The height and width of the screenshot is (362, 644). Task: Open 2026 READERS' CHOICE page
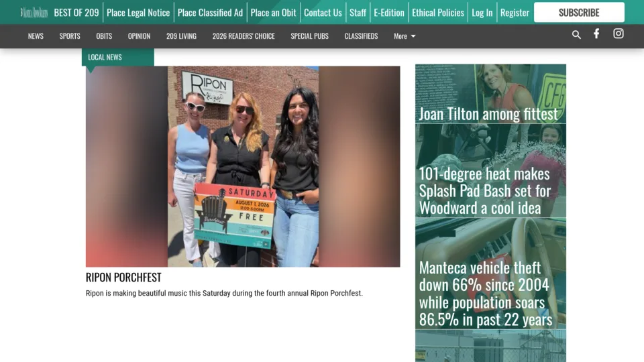point(244,36)
